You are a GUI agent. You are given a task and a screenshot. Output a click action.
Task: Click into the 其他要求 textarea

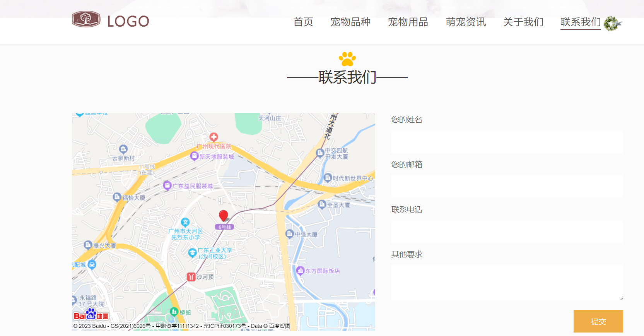507,283
